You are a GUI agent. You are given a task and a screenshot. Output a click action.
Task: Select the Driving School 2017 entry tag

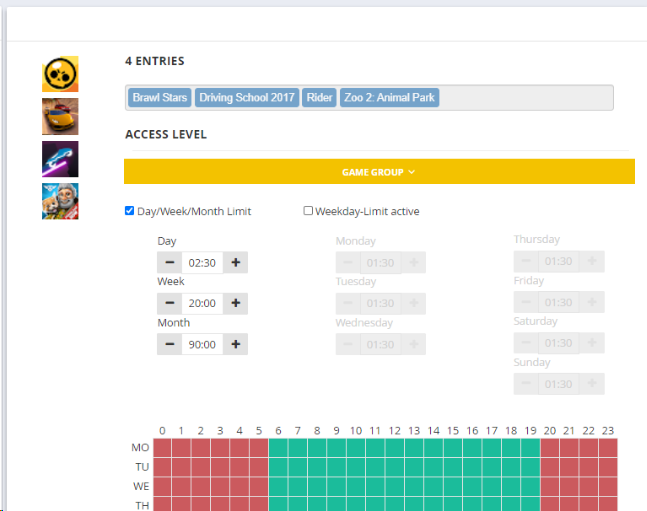pos(247,98)
